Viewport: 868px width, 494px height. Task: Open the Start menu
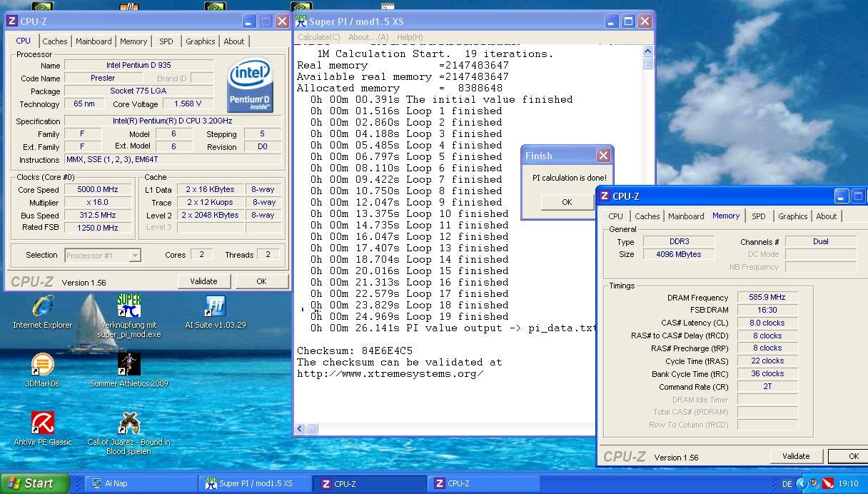(x=34, y=483)
